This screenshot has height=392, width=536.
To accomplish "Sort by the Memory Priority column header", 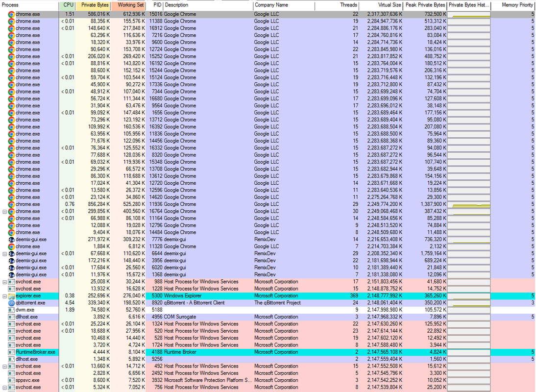I will point(513,5).
